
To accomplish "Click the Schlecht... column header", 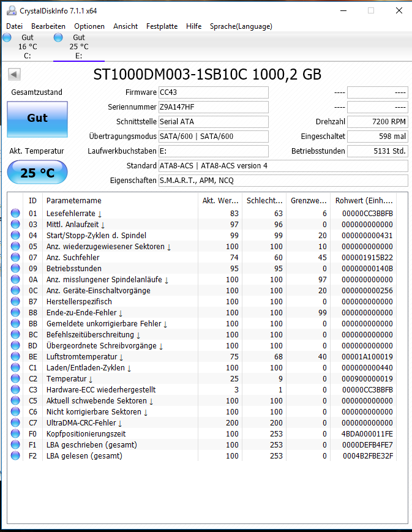I will pos(264,201).
